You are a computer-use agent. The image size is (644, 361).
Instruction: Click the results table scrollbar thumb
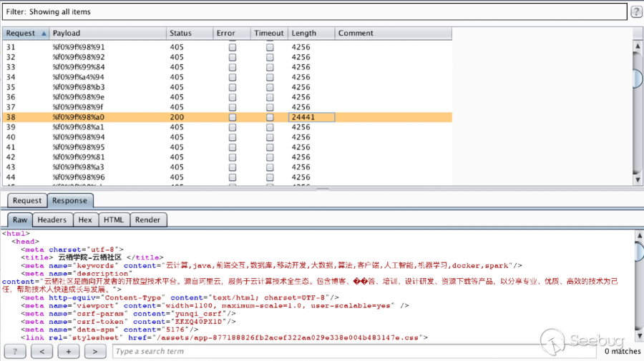[x=638, y=79]
